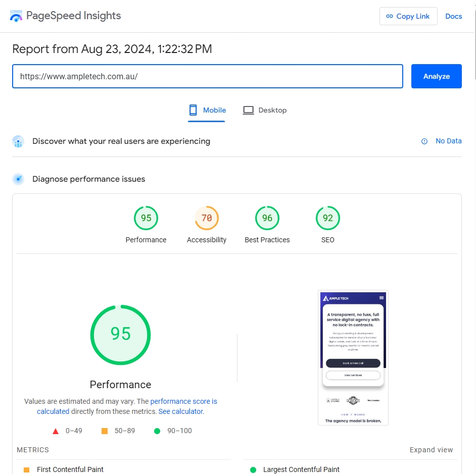Switch to the Mobile tab
Viewport: 476px width, 474px height.
(x=207, y=110)
